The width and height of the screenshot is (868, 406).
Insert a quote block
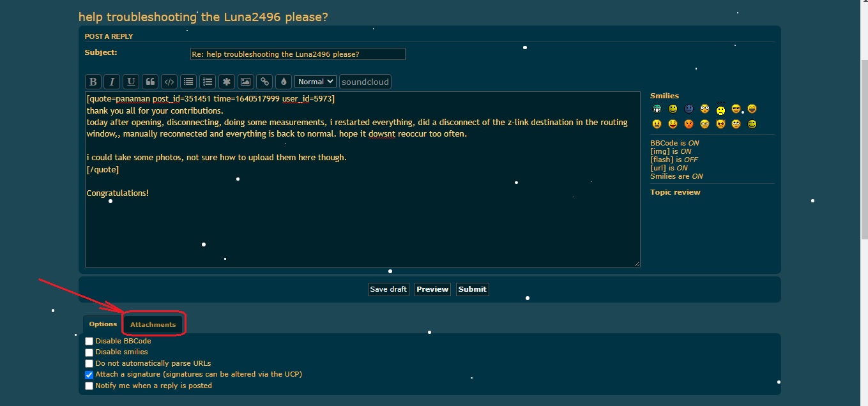pyautogui.click(x=150, y=82)
